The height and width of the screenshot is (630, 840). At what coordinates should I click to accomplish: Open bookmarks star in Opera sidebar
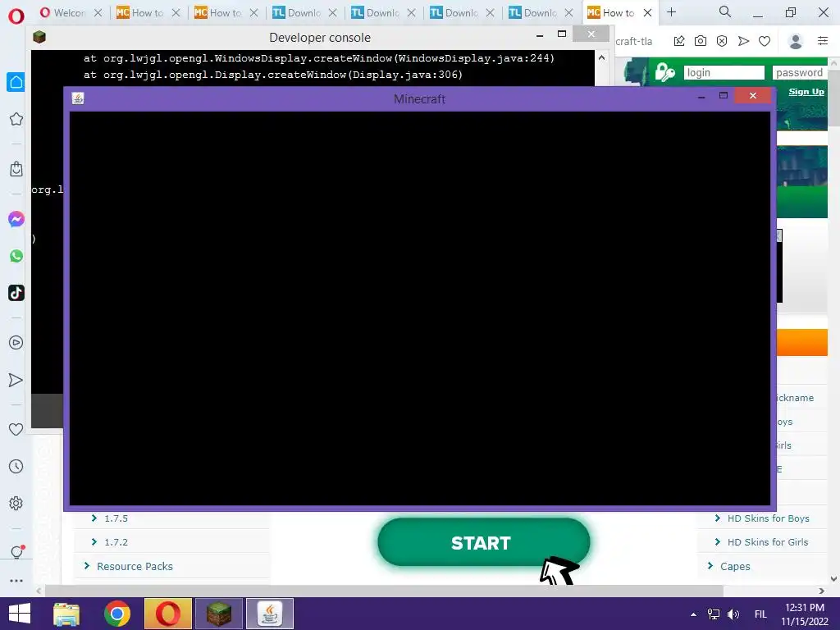tap(16, 119)
